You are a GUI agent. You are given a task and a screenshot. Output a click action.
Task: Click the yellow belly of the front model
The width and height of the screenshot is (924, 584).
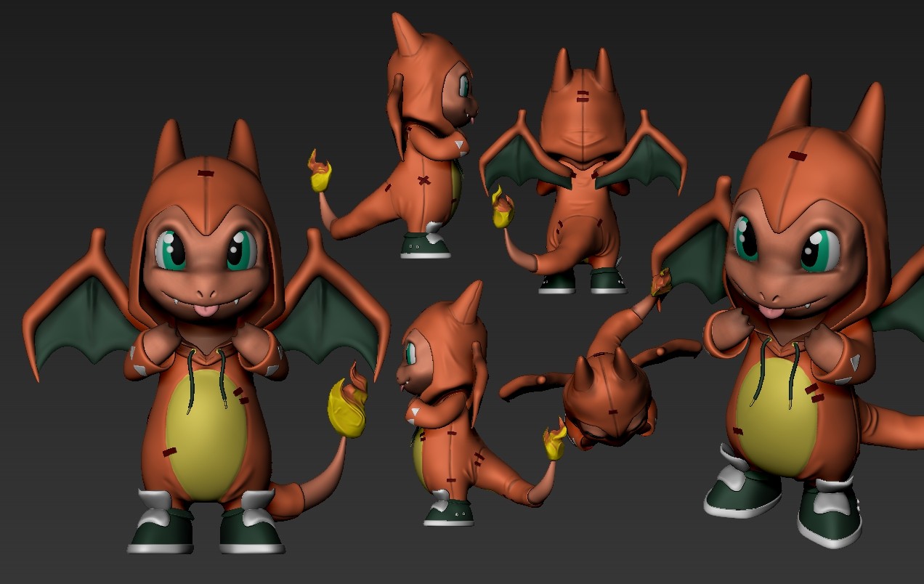pyautogui.click(x=206, y=429)
